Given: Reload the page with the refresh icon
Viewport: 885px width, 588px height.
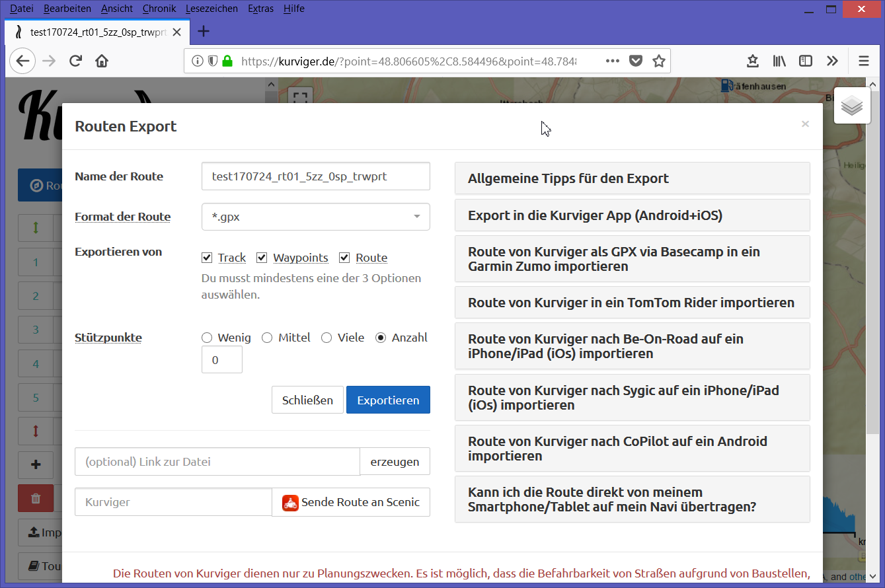Looking at the screenshot, I should click(x=75, y=61).
